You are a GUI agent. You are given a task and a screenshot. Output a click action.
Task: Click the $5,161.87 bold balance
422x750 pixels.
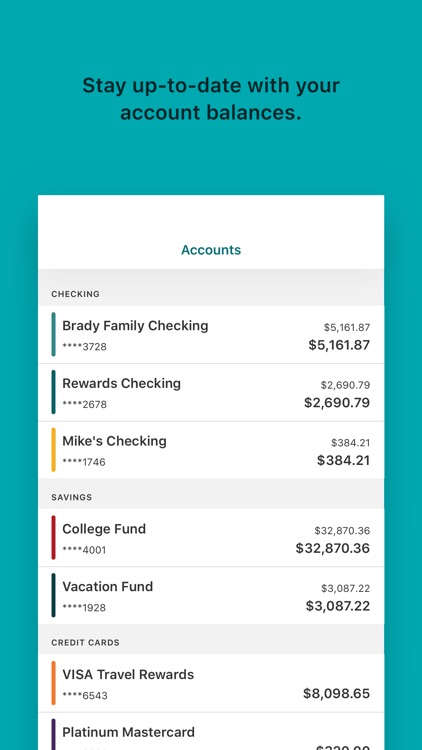click(x=339, y=345)
